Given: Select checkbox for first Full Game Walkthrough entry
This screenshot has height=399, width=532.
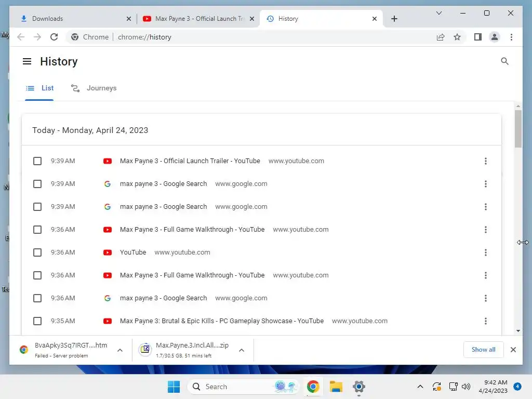Looking at the screenshot, I should point(37,230).
